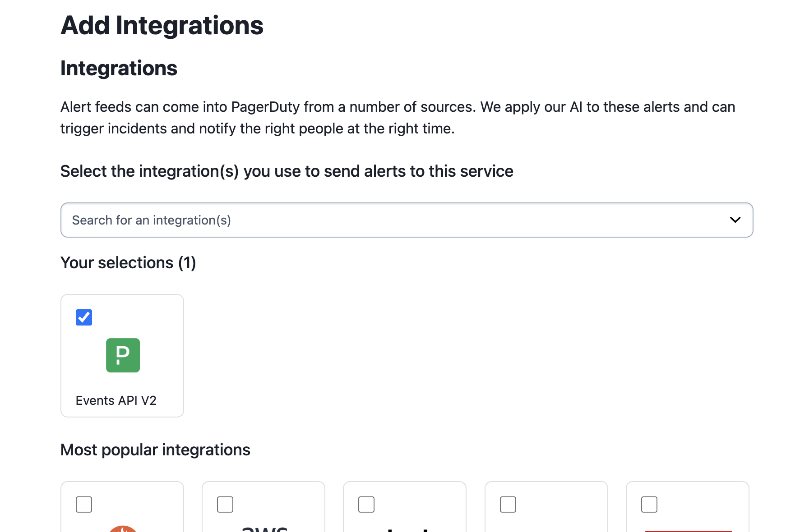Click the orange Prometheus flame logo
The width and height of the screenshot is (786, 532).
[123, 530]
